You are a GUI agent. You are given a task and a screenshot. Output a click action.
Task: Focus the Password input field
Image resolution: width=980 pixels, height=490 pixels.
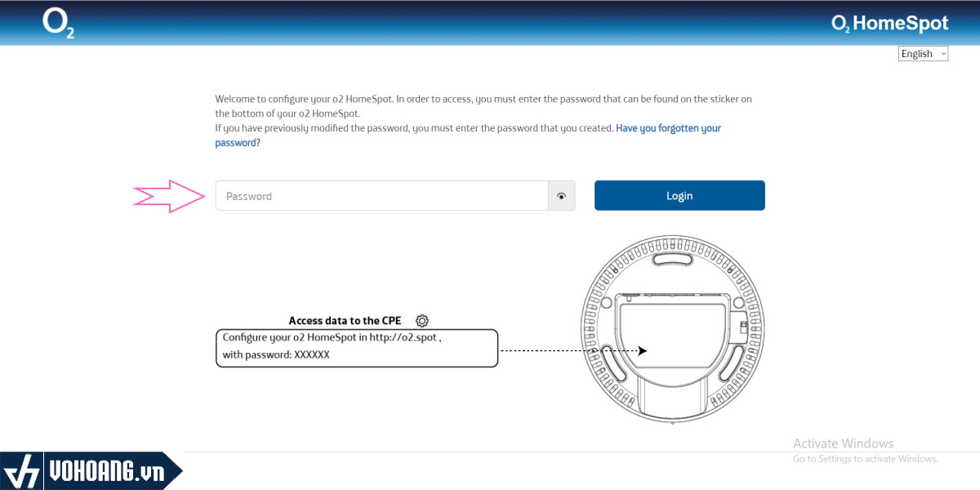pyautogui.click(x=381, y=196)
